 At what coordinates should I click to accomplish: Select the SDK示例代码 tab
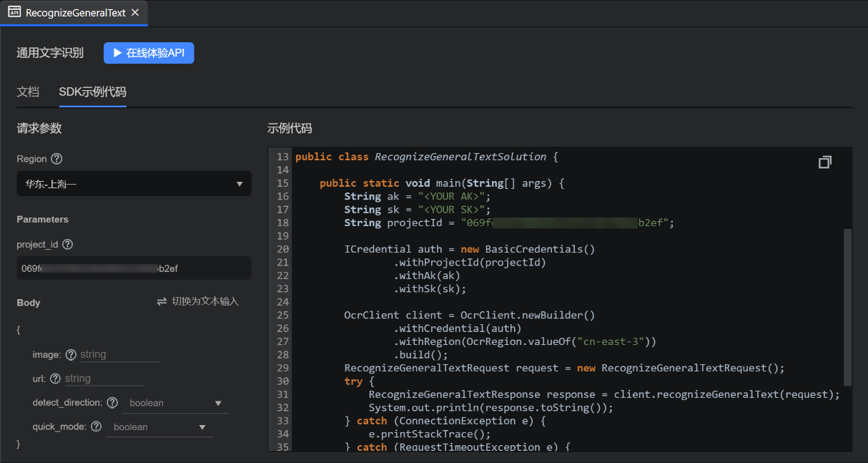tap(92, 92)
